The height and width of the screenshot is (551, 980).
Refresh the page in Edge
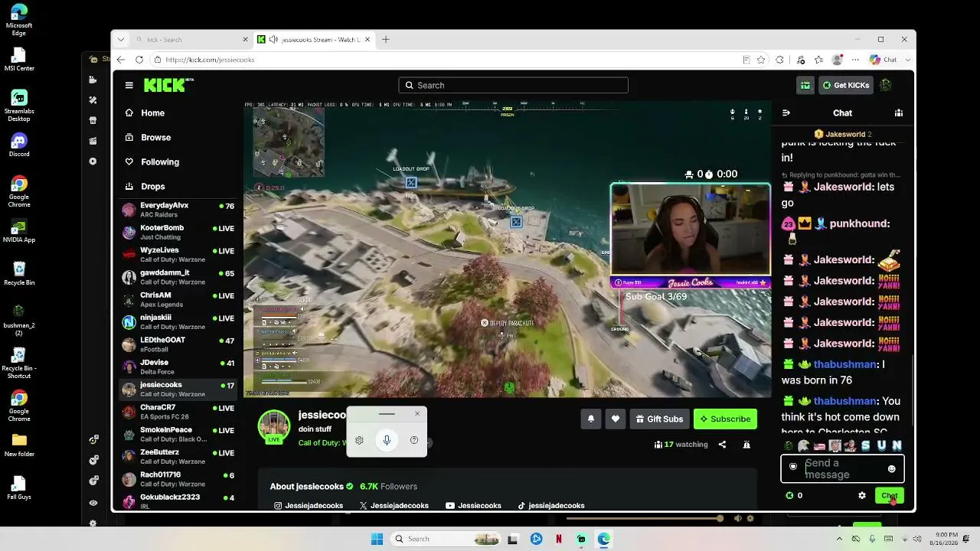click(139, 60)
